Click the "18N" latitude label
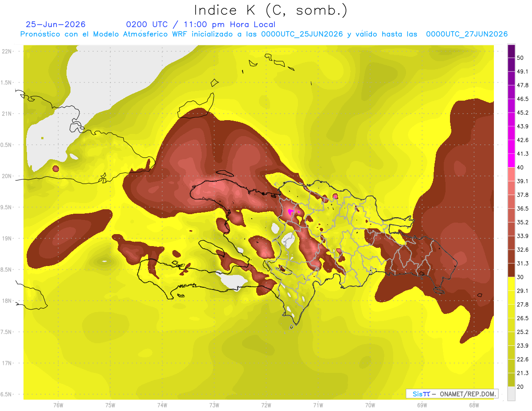This screenshot has height=411, width=532. pos(7,301)
